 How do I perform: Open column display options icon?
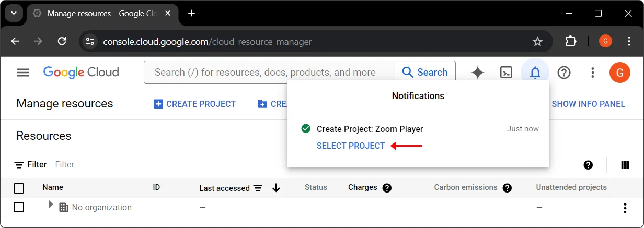[x=625, y=165]
